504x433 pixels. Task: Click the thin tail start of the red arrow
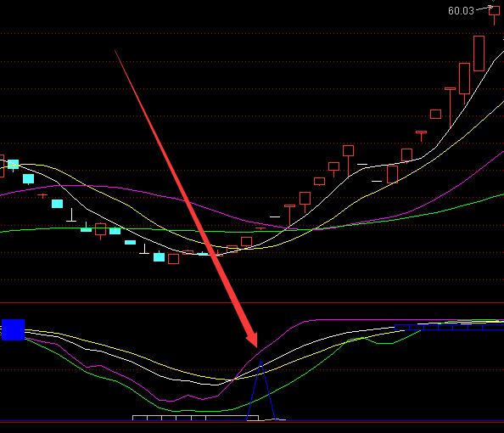click(115, 50)
